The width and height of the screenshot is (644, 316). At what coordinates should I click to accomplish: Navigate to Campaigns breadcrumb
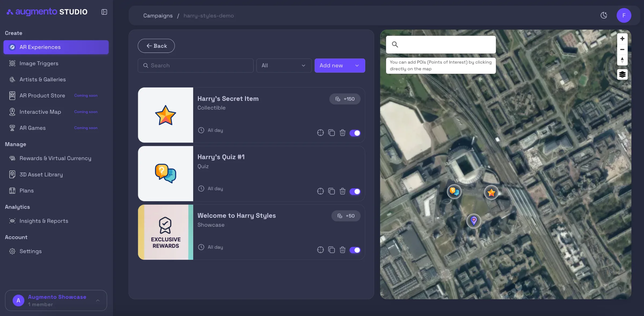click(x=158, y=16)
